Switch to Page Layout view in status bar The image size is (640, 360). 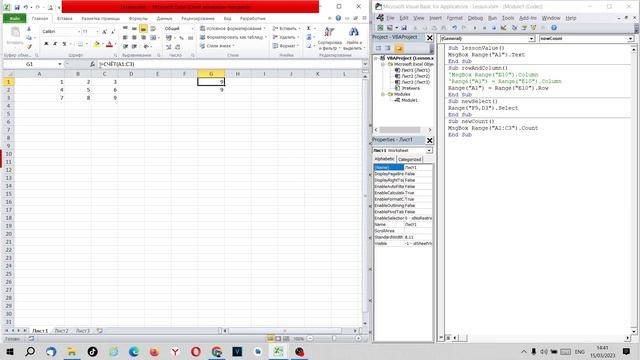[278, 338]
